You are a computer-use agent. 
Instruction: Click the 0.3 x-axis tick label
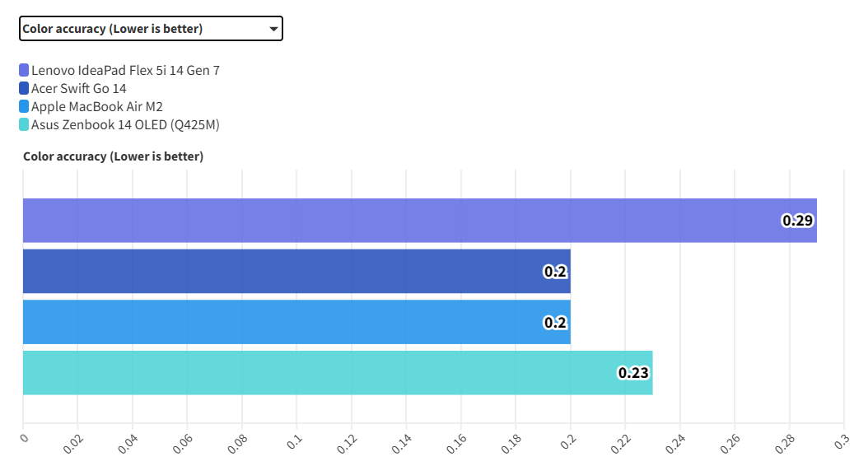coord(841,441)
